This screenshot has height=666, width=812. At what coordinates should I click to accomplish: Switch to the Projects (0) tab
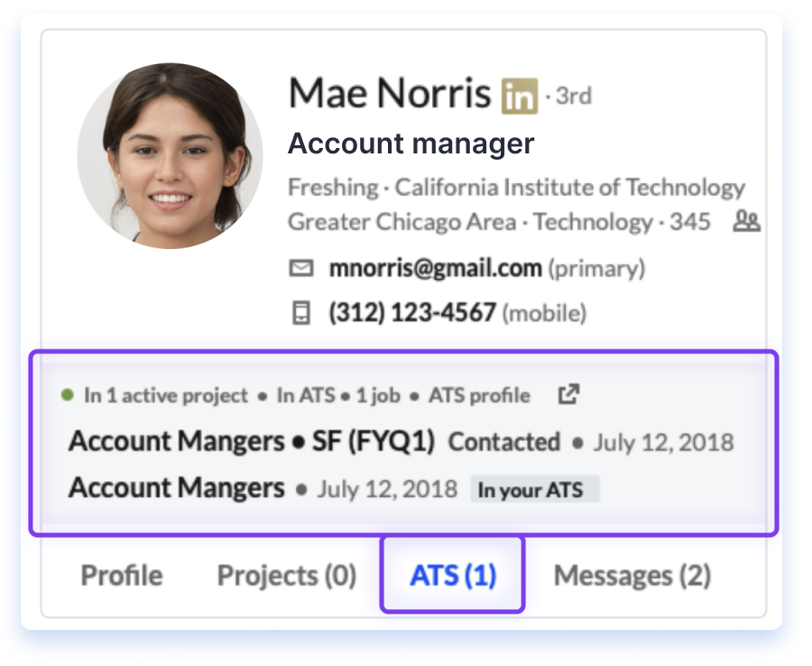pyautogui.click(x=287, y=576)
